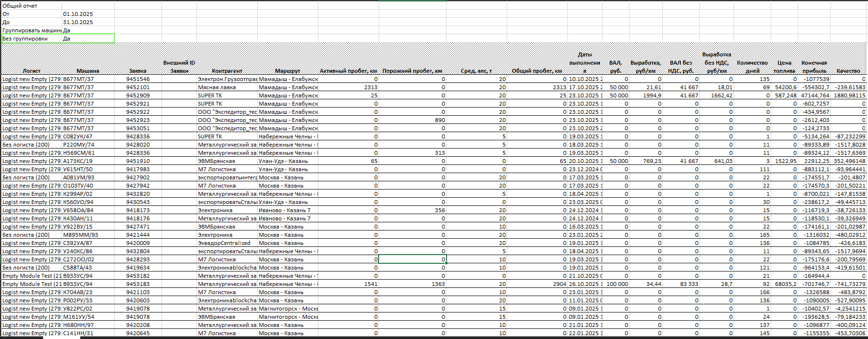Viewport: 868px width, 339px height.
Task: Click the start date cell 01.10.2025
Action: point(88,14)
